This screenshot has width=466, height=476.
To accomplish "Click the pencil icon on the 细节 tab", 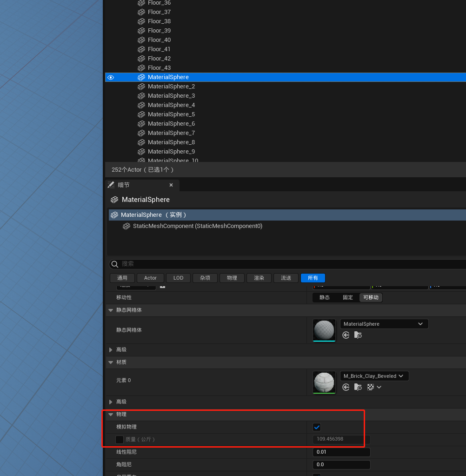I will (x=111, y=185).
